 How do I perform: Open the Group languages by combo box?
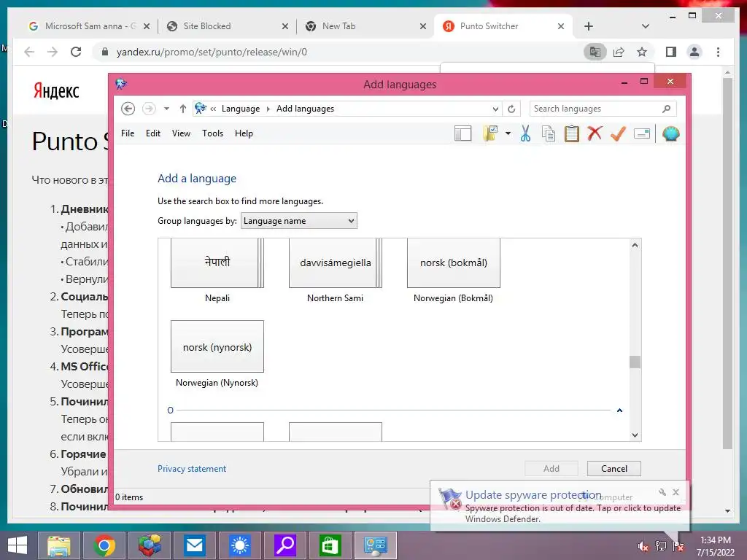pyautogui.click(x=298, y=221)
